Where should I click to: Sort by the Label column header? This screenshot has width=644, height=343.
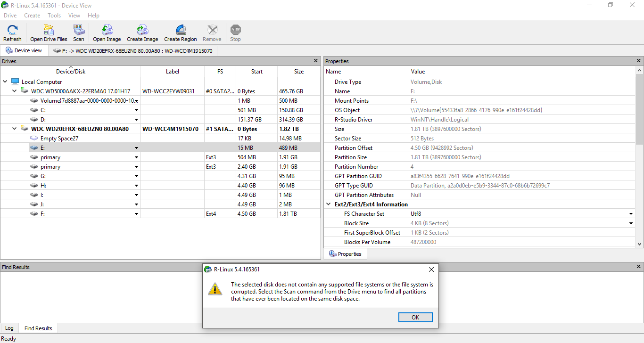[x=173, y=72]
